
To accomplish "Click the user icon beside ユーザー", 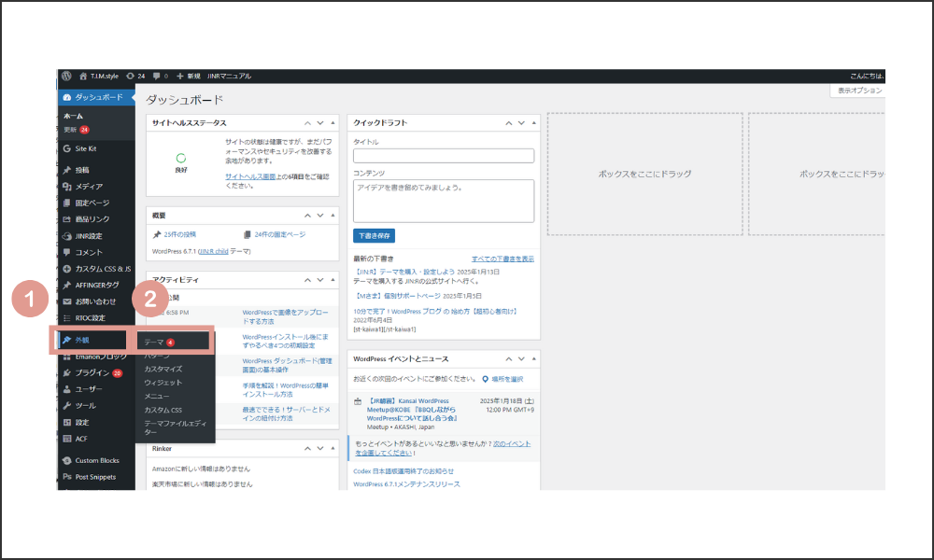I will 66,389.
